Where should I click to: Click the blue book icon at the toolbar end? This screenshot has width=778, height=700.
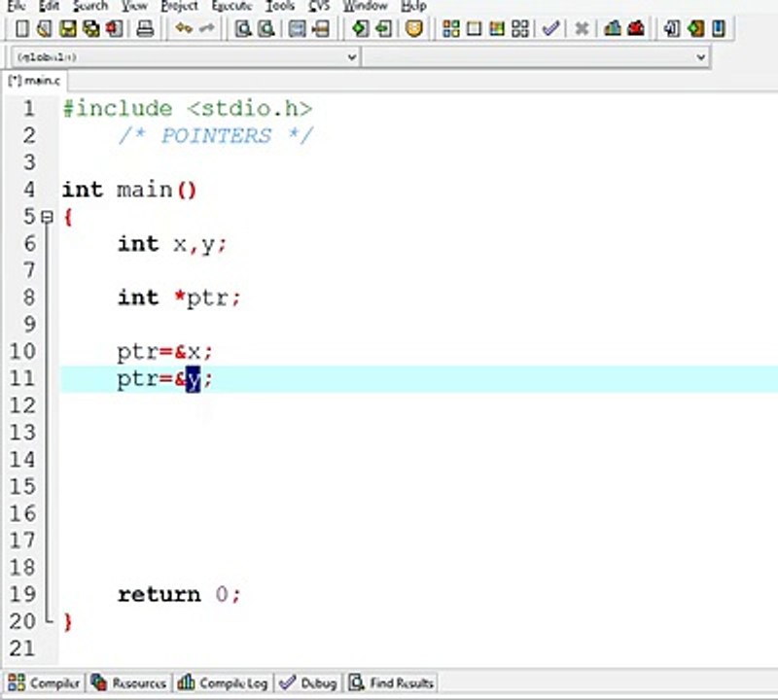point(718,28)
